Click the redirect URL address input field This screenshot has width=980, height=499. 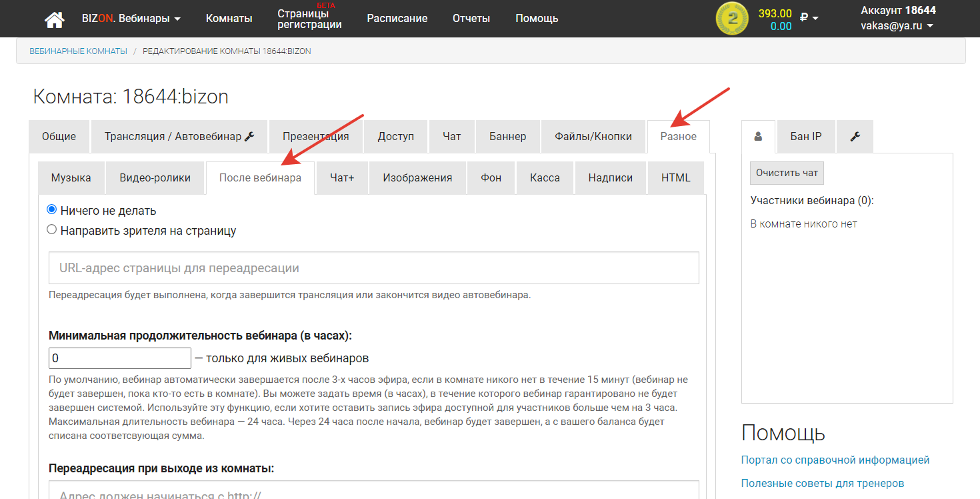373,268
